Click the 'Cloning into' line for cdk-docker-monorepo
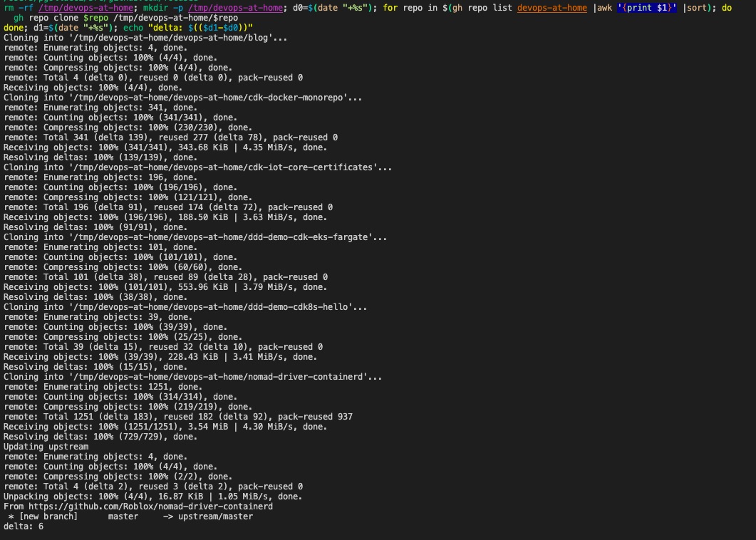 click(x=182, y=98)
